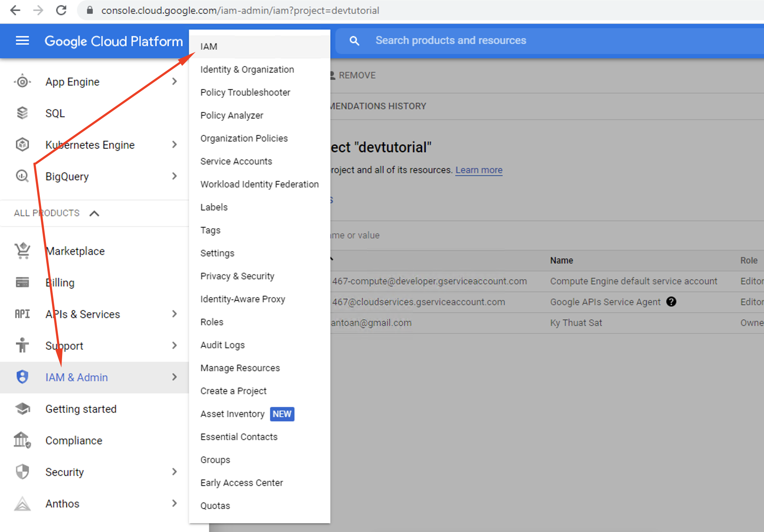
Task: Click the Marketplace cart icon
Action: pos(22,251)
